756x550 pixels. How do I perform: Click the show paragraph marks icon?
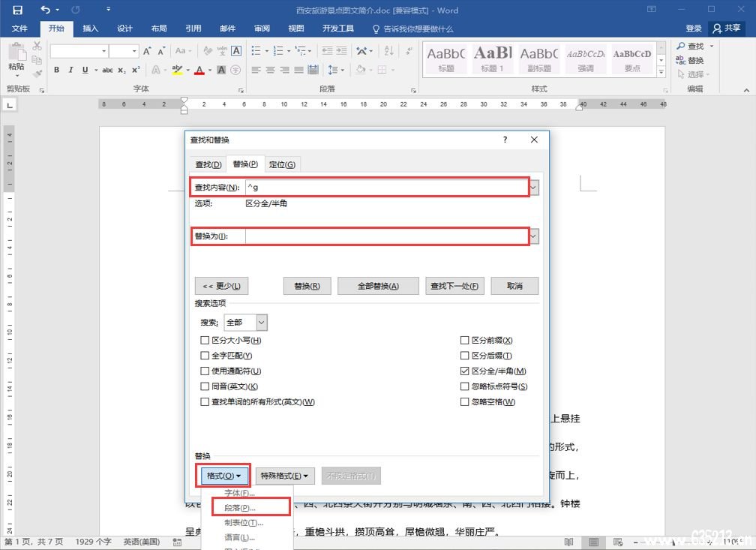[x=409, y=51]
